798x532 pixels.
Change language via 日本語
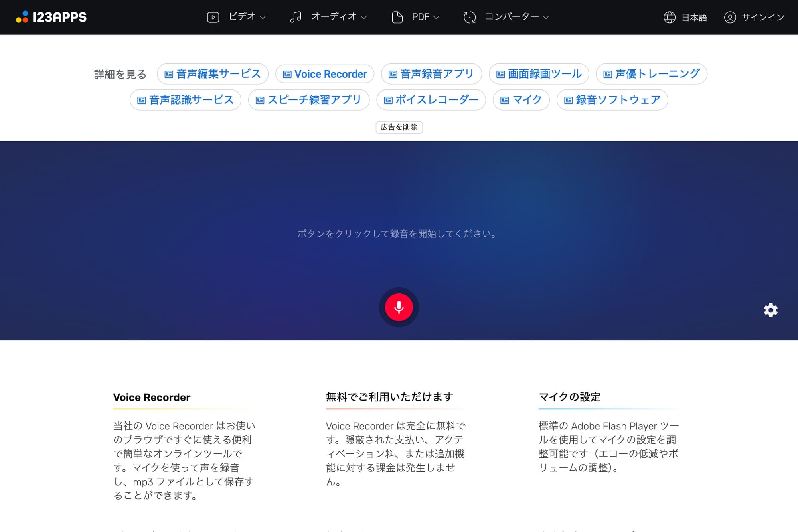(x=694, y=17)
